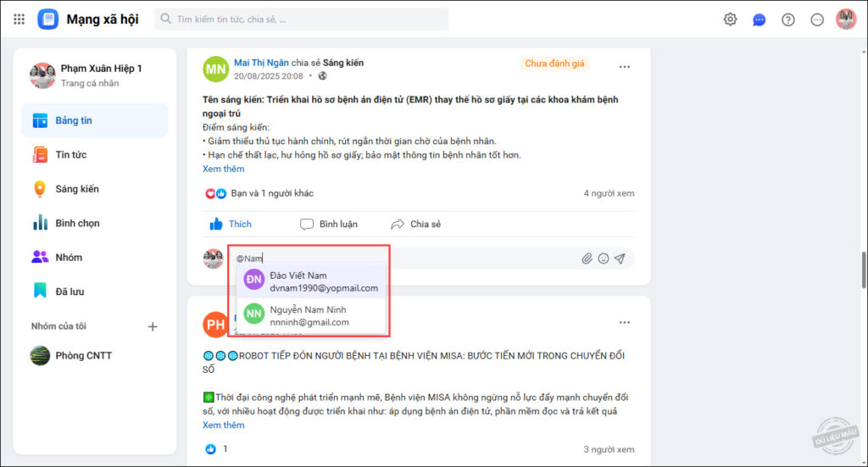The width and height of the screenshot is (868, 467).
Task: Click the Sáng kiến lightbulb icon
Action: [40, 189]
